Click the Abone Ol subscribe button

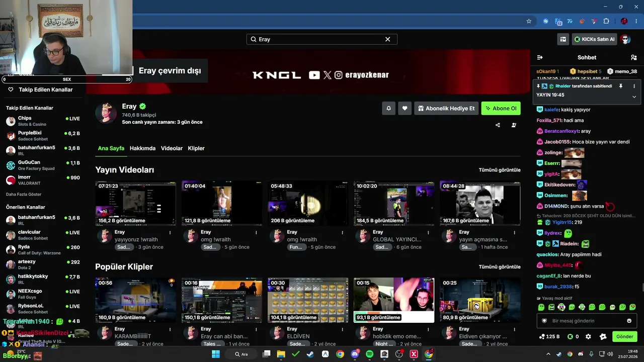pos(501,108)
